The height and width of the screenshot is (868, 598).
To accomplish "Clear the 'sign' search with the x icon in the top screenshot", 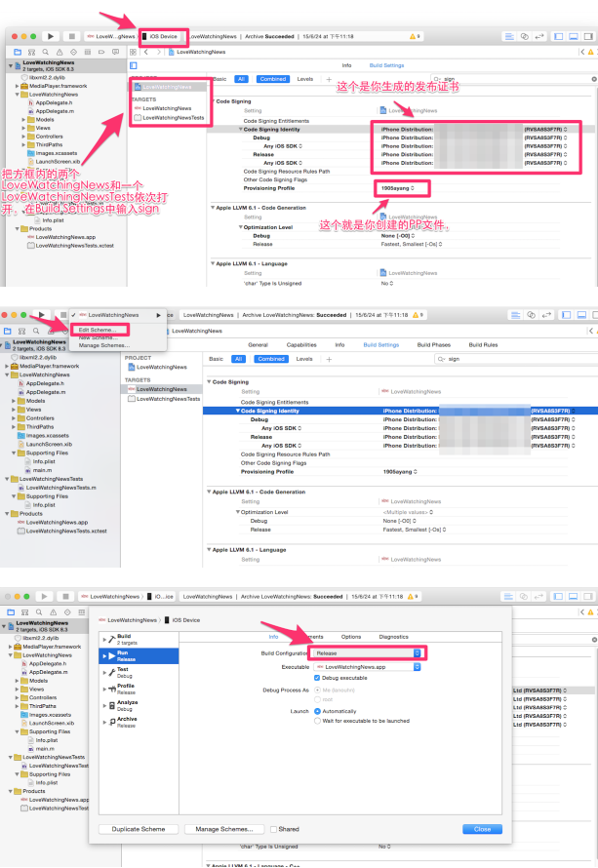I will pyautogui.click(x=594, y=79).
